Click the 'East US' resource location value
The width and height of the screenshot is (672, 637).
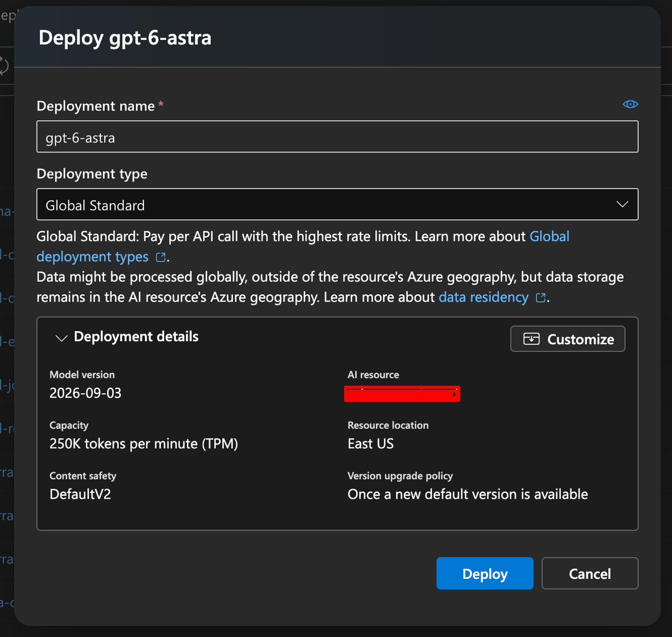(370, 444)
